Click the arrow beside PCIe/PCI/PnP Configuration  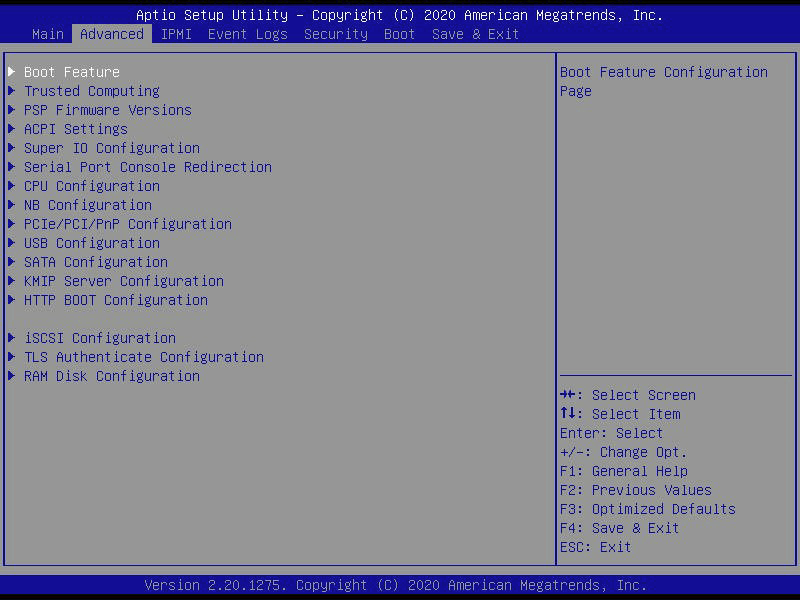12,223
